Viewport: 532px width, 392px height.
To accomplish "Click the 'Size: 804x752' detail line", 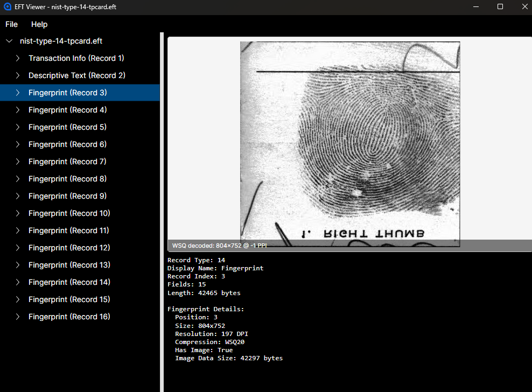I will click(x=200, y=326).
